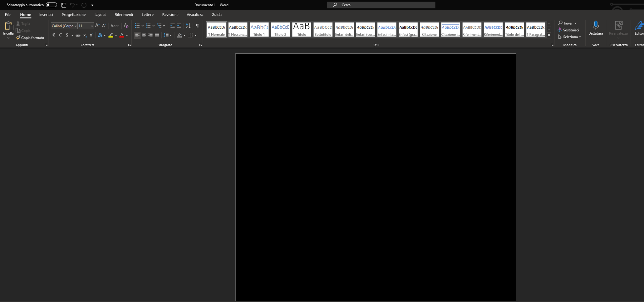Screen dimensions: 644x302
Task: Click the center alignment icon
Action: click(144, 35)
